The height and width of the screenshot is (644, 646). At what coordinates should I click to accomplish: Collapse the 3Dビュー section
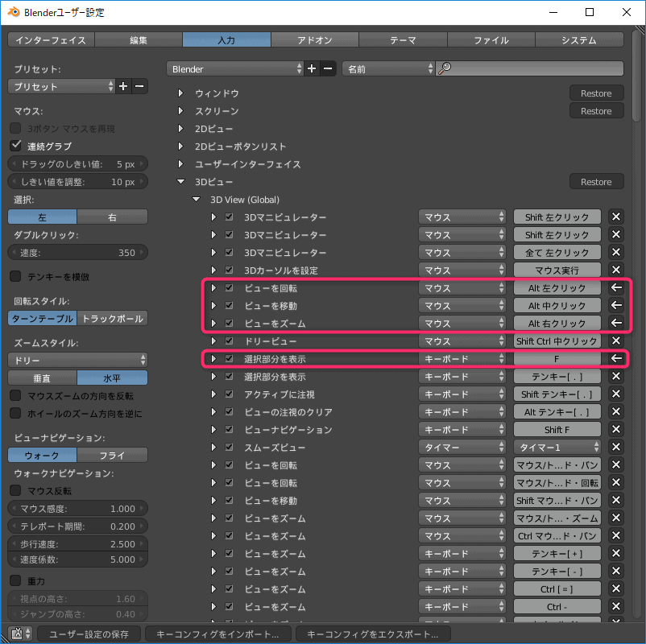181,182
